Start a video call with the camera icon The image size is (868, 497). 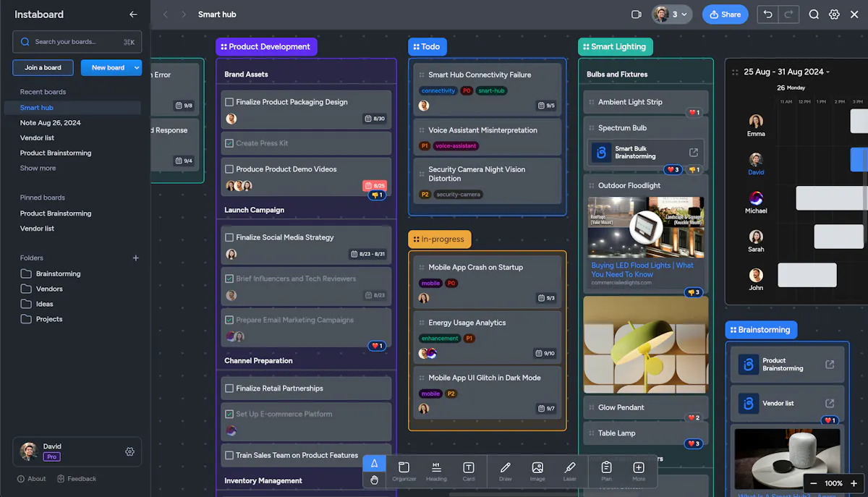(637, 14)
